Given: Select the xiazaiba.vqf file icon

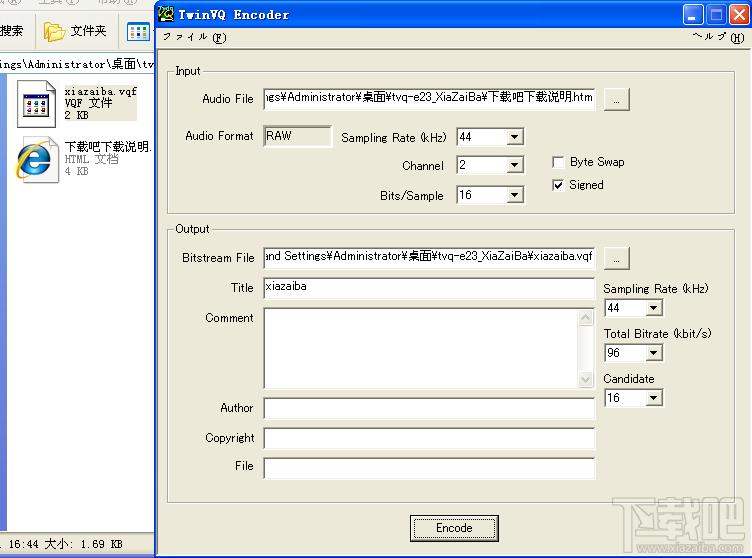Looking at the screenshot, I should (36, 104).
